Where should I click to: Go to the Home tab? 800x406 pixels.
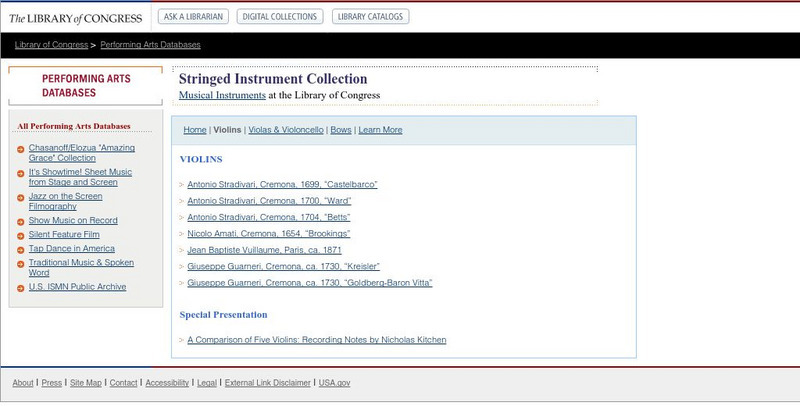(x=195, y=130)
